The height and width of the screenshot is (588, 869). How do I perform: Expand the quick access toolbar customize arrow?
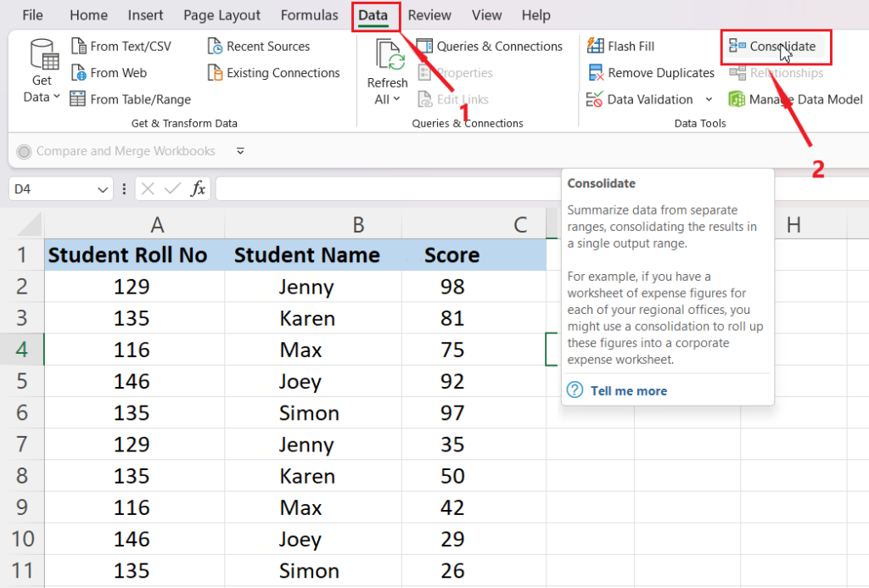point(240,151)
